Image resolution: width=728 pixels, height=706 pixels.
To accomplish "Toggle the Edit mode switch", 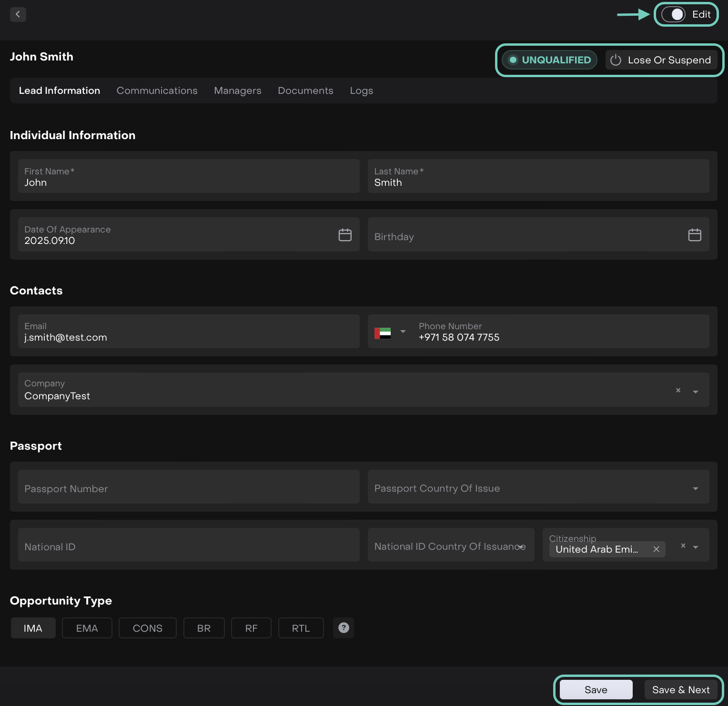I will (673, 14).
